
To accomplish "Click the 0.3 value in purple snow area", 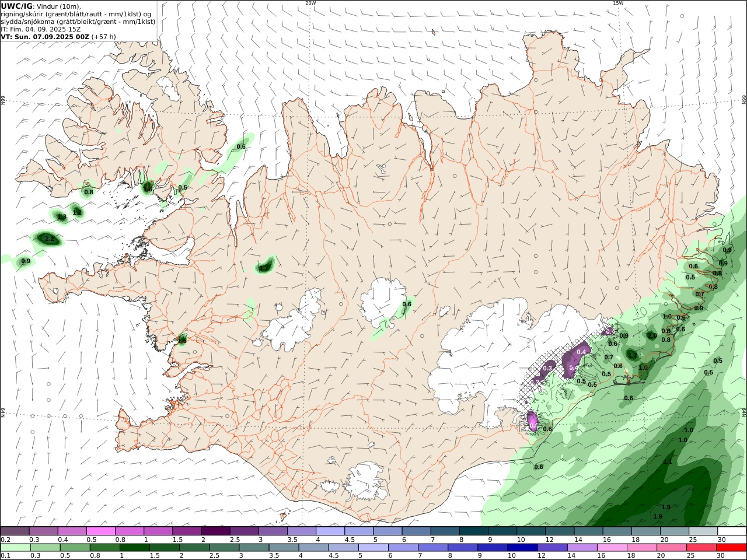I will pyautogui.click(x=548, y=368).
